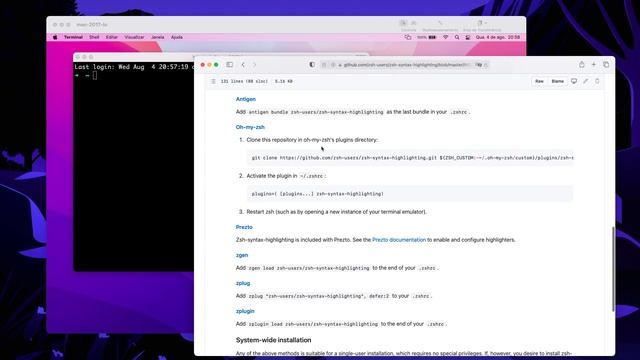
Task: Click the git clone command code block
Action: [x=410, y=158]
